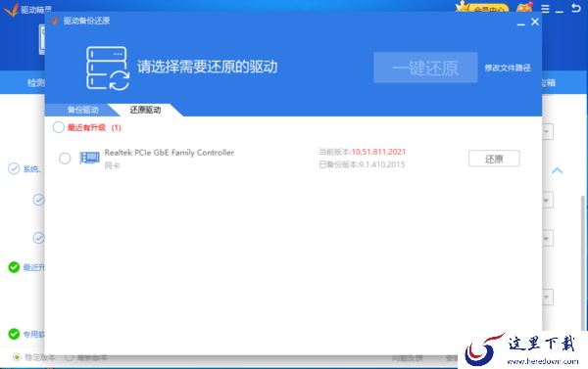The image size is (588, 369).
Task: Click the main window vertical scrollbar
Action: (583, 262)
